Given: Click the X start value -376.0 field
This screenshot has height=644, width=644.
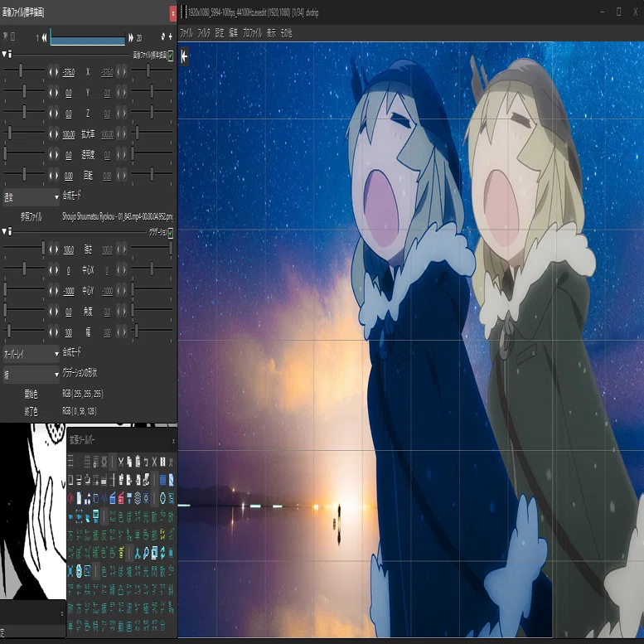Looking at the screenshot, I should click(x=69, y=73).
